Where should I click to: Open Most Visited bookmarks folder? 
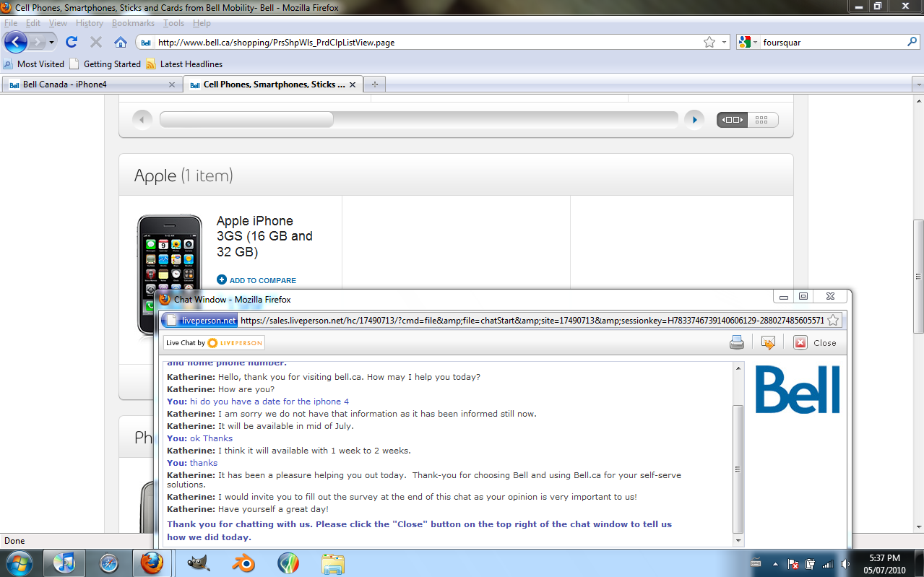pyautogui.click(x=34, y=64)
